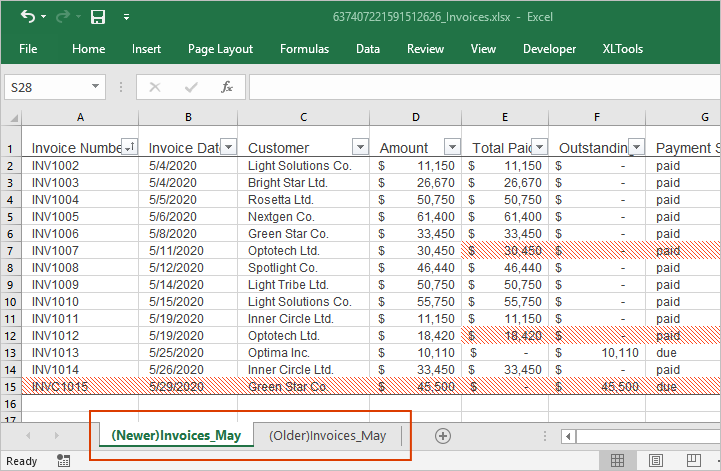Screen dimensions: 721x471
Task: Open the Amount column filter dropdown
Action: pos(451,147)
